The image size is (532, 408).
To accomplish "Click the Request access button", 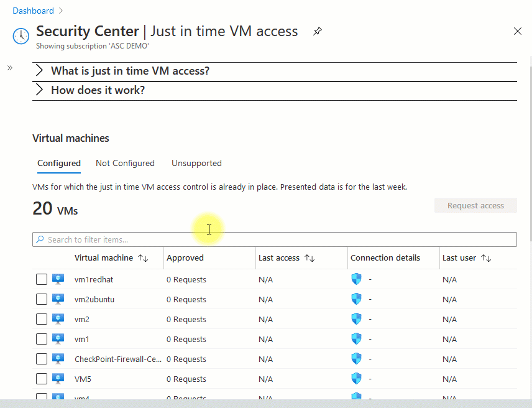I will [x=475, y=205].
